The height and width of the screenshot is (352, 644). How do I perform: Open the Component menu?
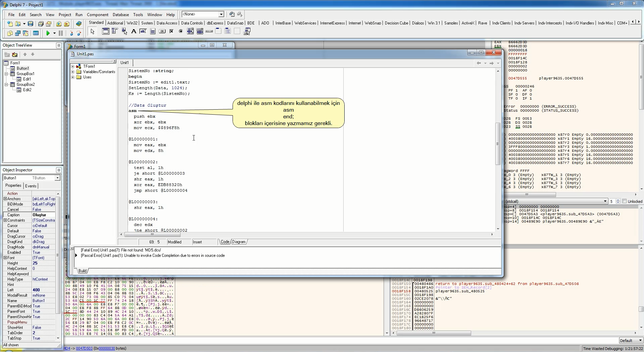point(98,15)
